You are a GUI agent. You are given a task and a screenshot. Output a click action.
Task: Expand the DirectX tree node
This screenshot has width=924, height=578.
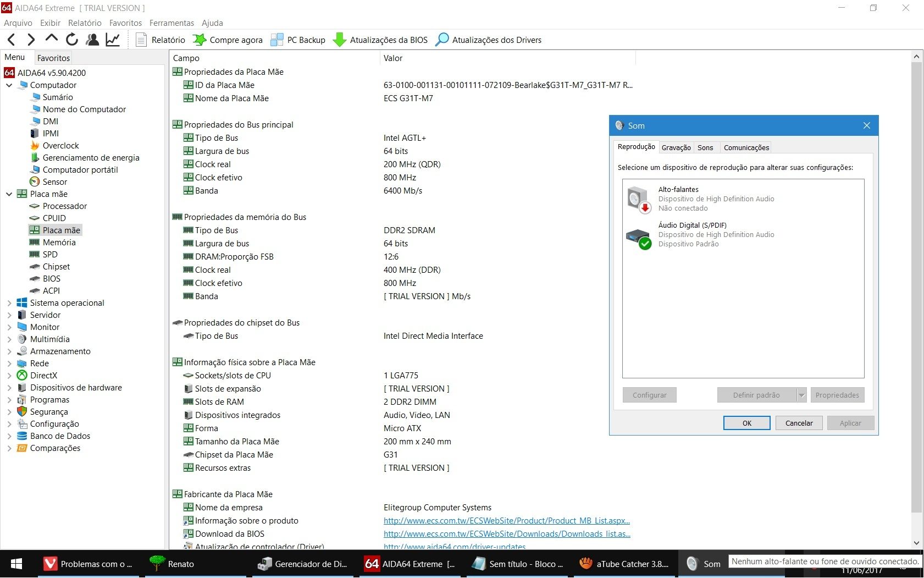point(9,376)
